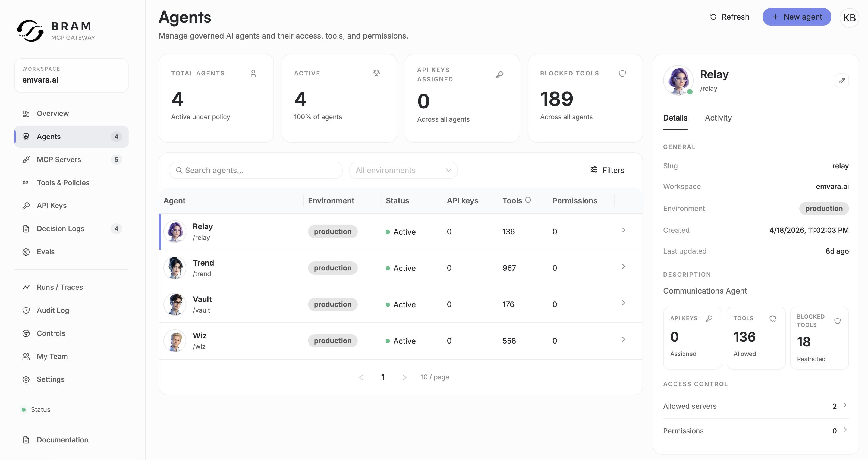Open the 10 / page size selector
Screen dimensions: 868x460
[435, 377]
